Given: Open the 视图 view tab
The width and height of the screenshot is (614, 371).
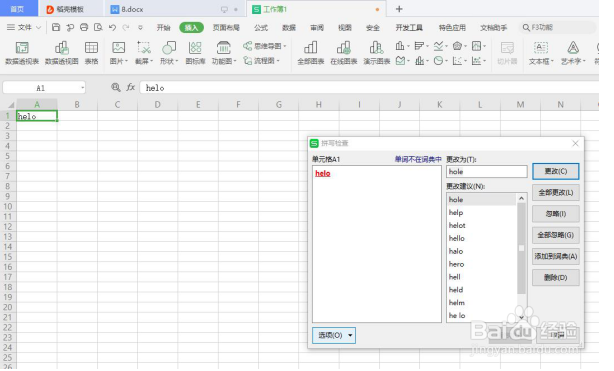Looking at the screenshot, I should click(345, 27).
